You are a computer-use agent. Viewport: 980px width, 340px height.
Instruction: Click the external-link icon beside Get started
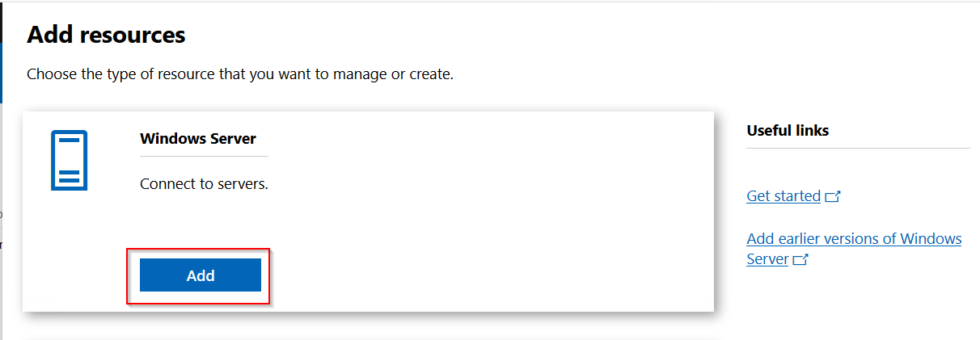click(833, 196)
